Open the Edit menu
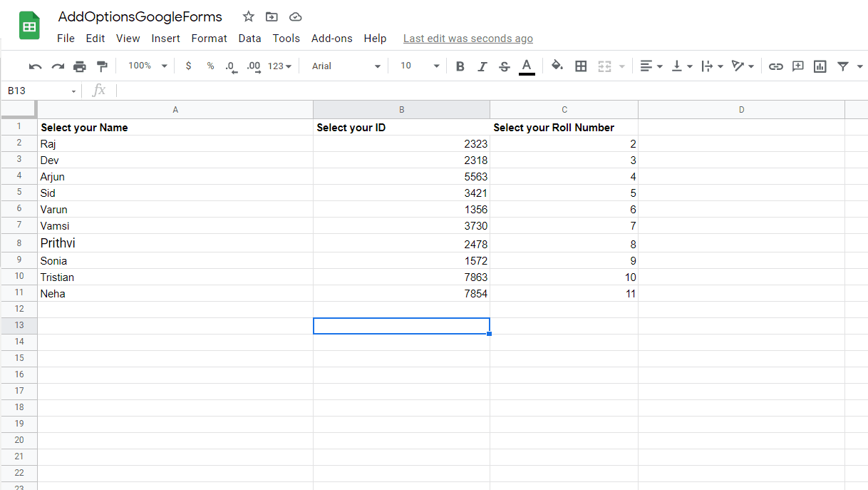868x490 pixels. [95, 39]
